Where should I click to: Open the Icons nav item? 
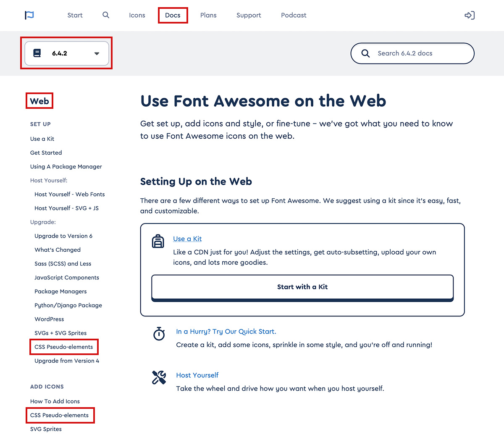[x=137, y=15]
